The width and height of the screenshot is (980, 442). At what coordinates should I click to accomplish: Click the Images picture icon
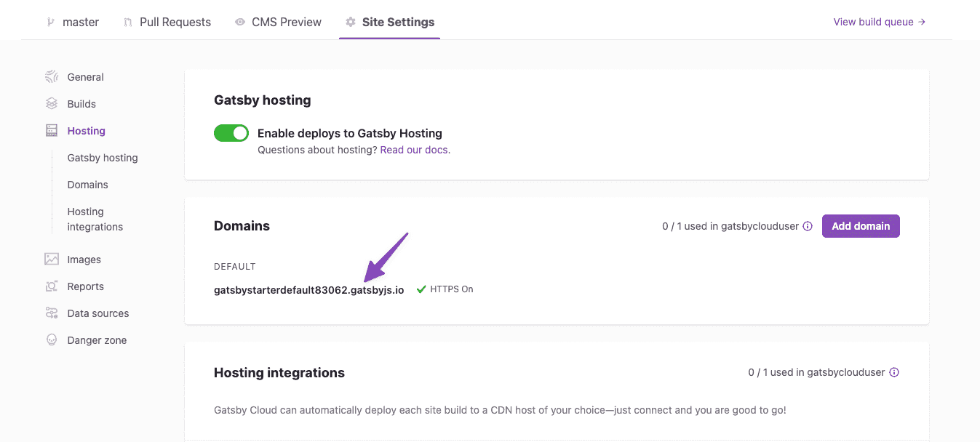point(52,260)
